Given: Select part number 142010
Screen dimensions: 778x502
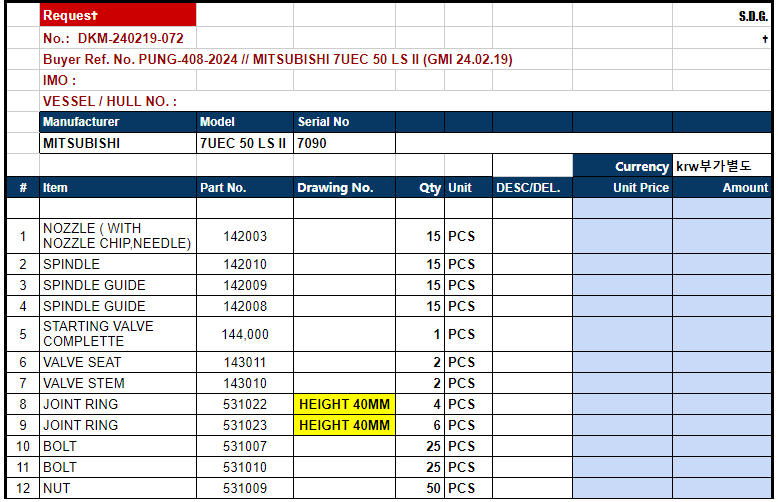Looking at the screenshot, I should pos(245,264).
